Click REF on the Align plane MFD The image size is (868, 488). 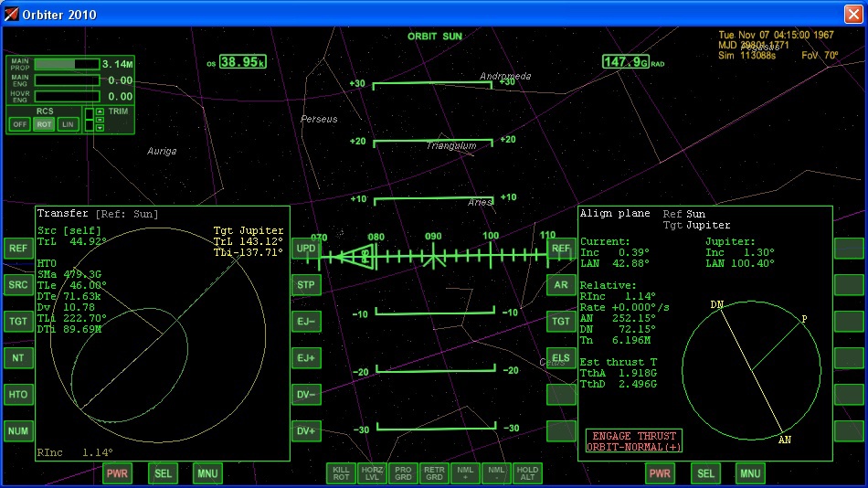(561, 249)
